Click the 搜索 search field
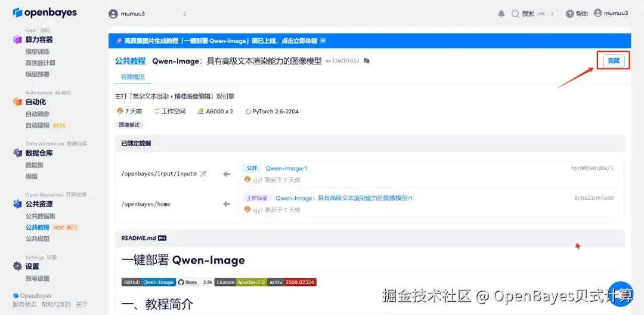The image size is (644, 315). click(534, 14)
